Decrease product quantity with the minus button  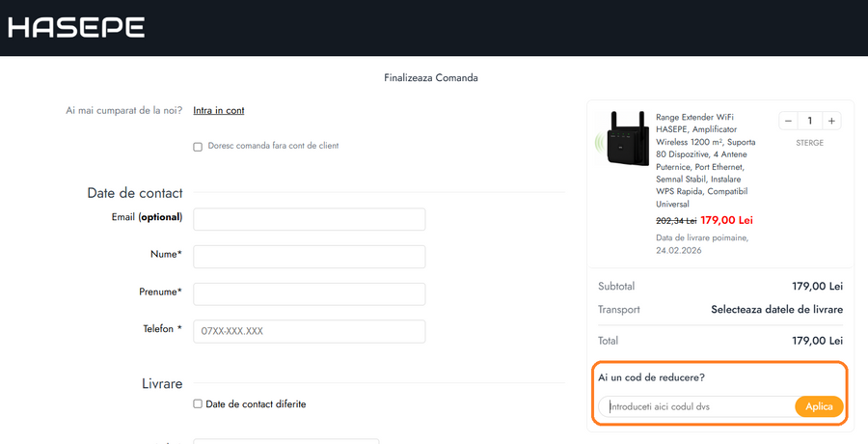[x=788, y=121]
